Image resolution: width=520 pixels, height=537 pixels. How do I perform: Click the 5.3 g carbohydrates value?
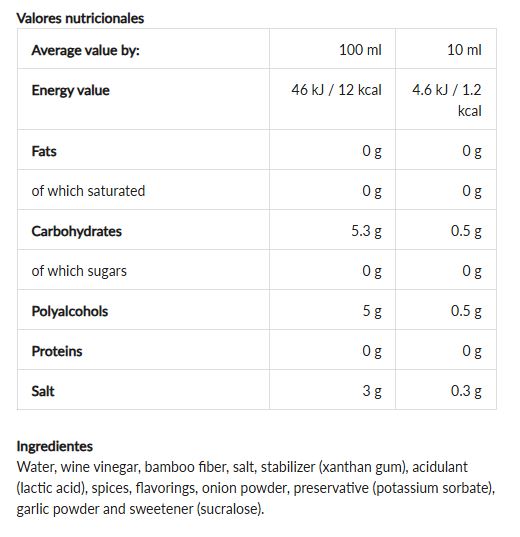pos(366,231)
